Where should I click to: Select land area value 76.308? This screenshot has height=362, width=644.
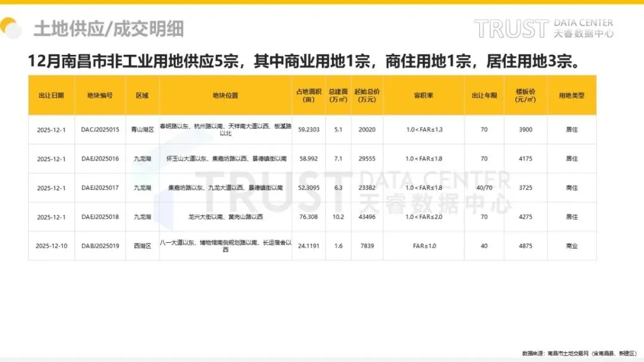(308, 216)
